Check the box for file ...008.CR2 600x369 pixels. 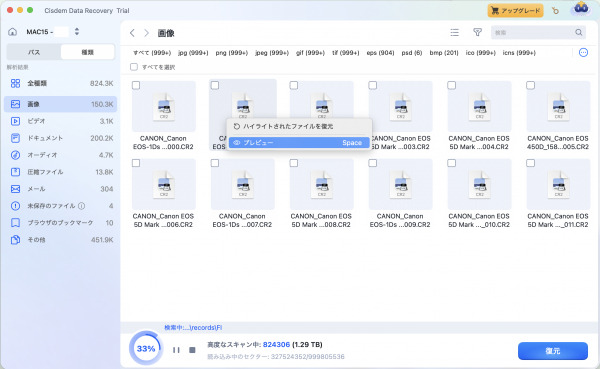294,163
